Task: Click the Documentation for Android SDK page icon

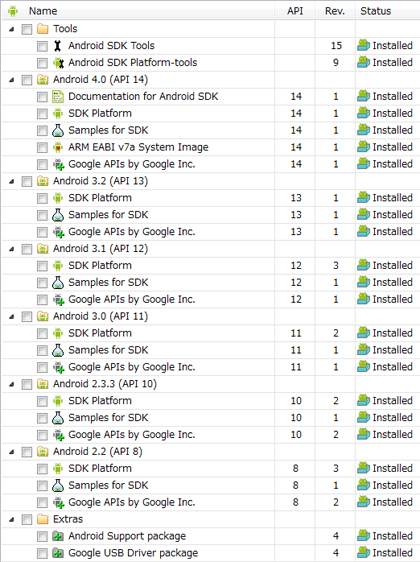Action: pos(57,96)
